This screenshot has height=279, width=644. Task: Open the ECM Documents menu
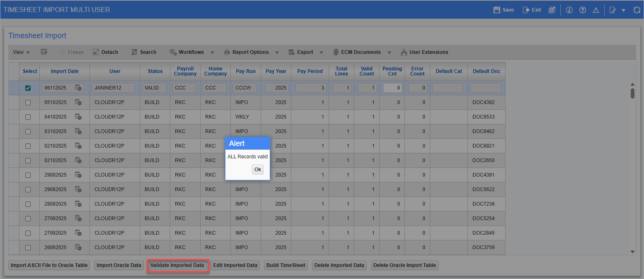coord(361,52)
